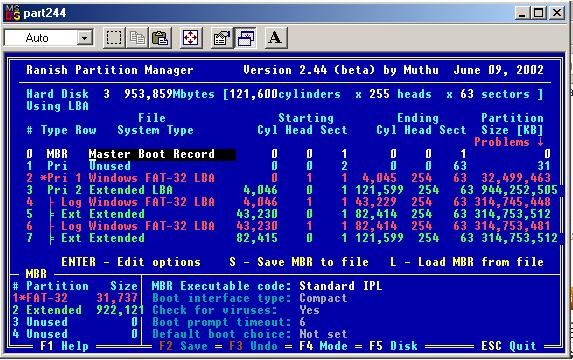Click the MS-DOS icon in title bar
Image resolution: width=573 pixels, height=360 pixels.
(12, 13)
